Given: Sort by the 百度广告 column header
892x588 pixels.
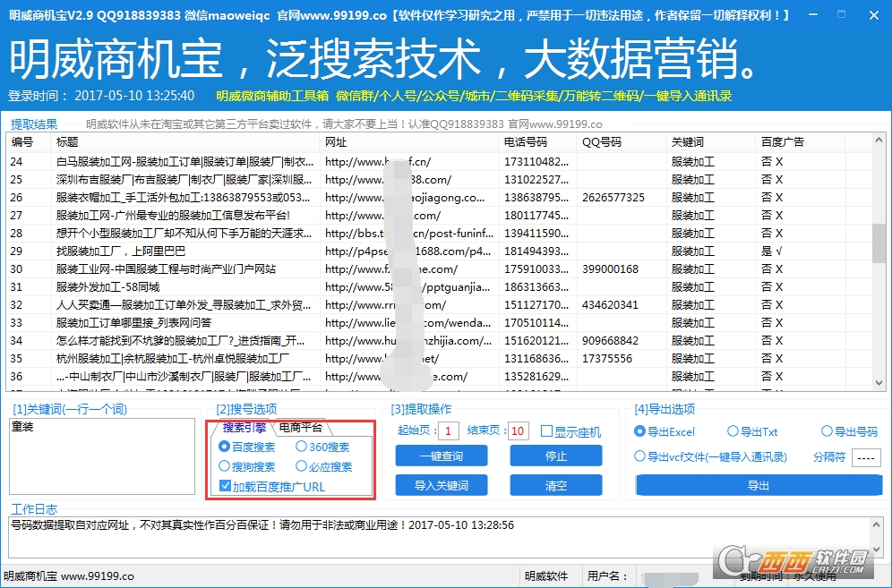Looking at the screenshot, I should point(801,142).
